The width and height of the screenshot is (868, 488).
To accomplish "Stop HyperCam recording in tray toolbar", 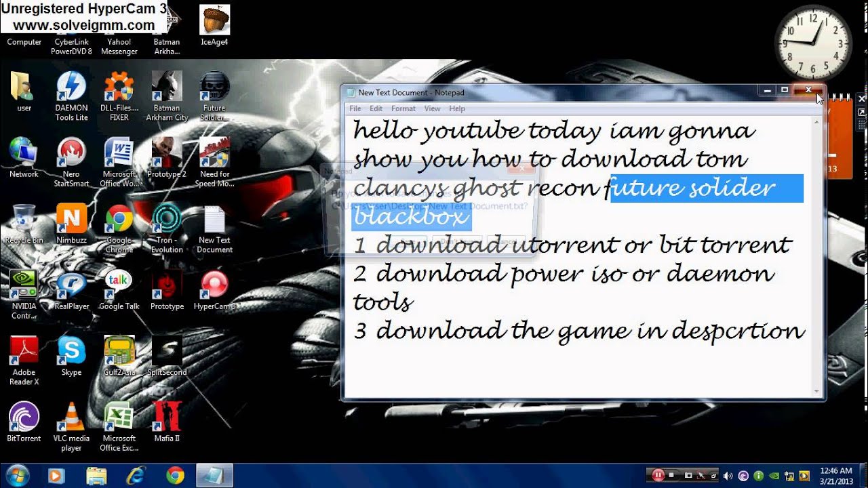I will tap(671, 475).
